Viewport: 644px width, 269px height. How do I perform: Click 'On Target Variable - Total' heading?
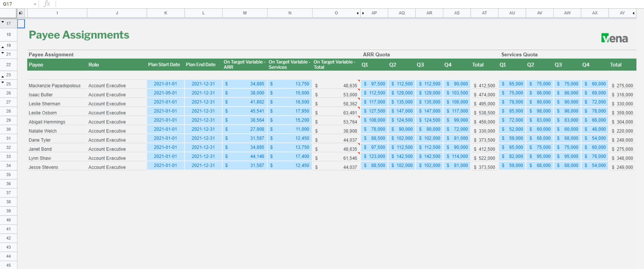334,65
